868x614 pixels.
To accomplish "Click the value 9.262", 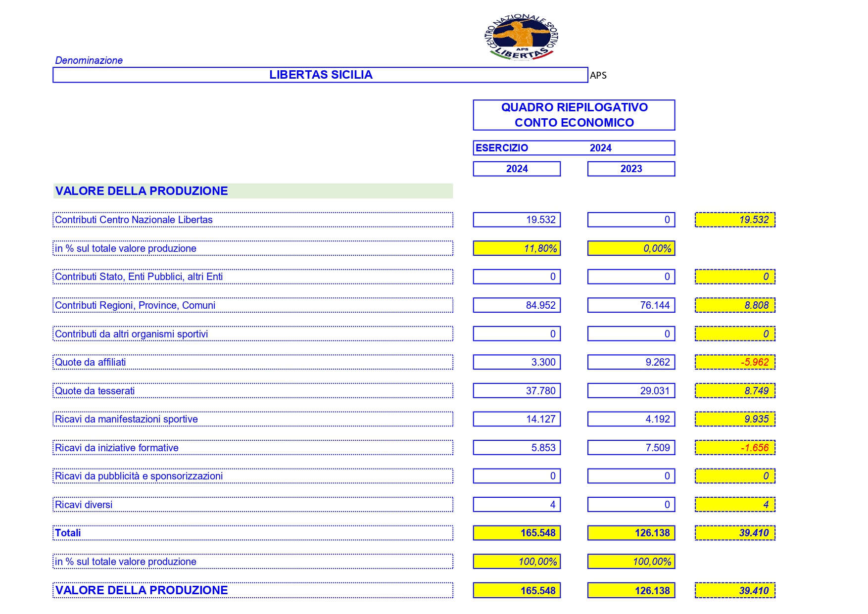I will 631,362.
